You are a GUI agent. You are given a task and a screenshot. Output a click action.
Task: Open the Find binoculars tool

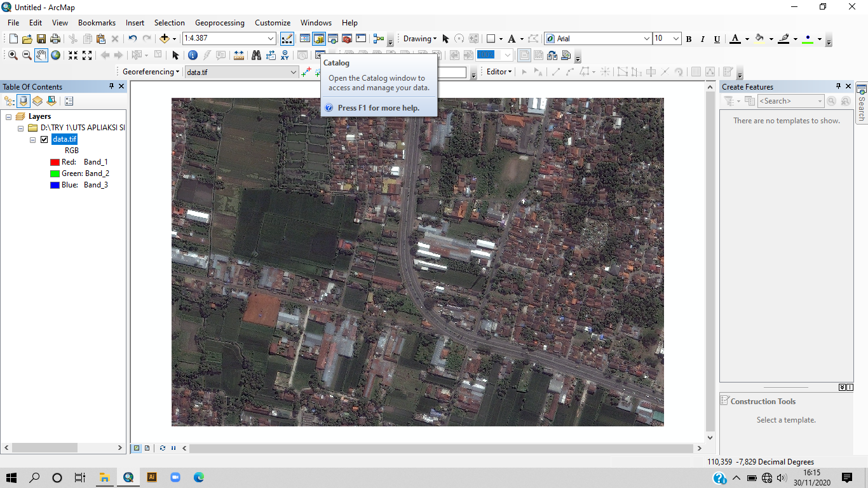click(x=256, y=55)
